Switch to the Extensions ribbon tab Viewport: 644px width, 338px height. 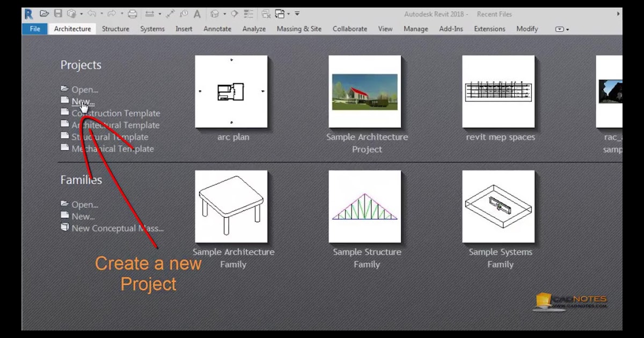click(x=490, y=29)
